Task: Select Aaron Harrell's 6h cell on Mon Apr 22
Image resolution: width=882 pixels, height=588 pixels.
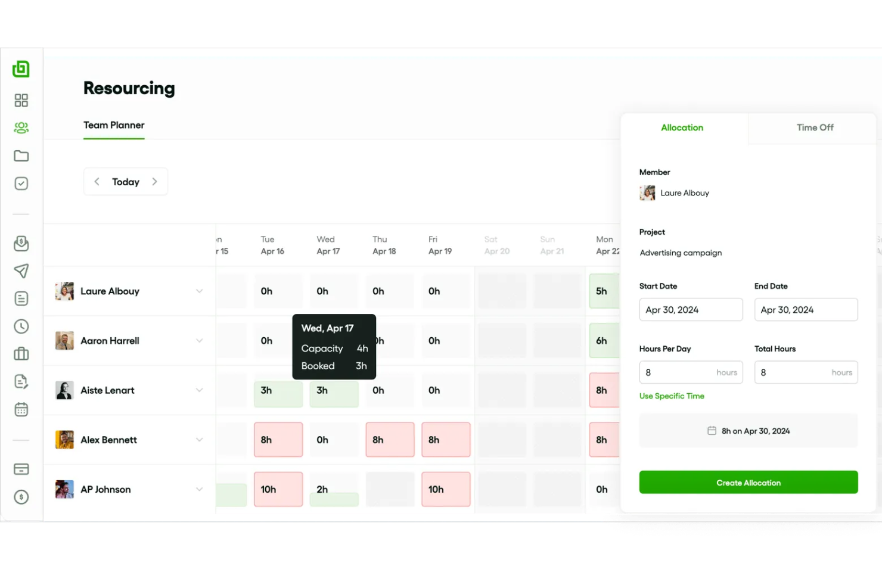Action: [604, 341]
